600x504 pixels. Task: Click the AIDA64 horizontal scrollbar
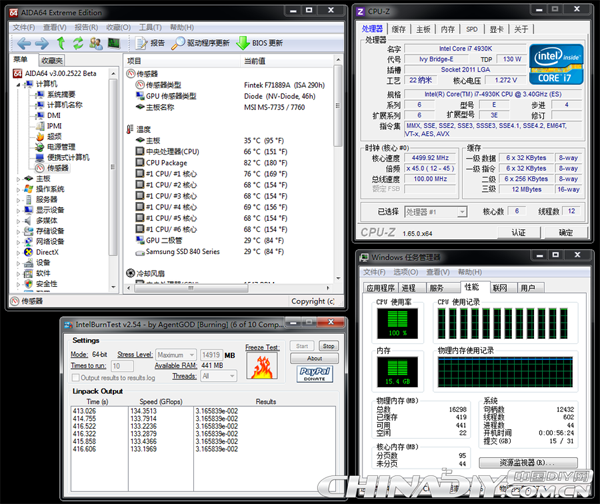[229, 288]
